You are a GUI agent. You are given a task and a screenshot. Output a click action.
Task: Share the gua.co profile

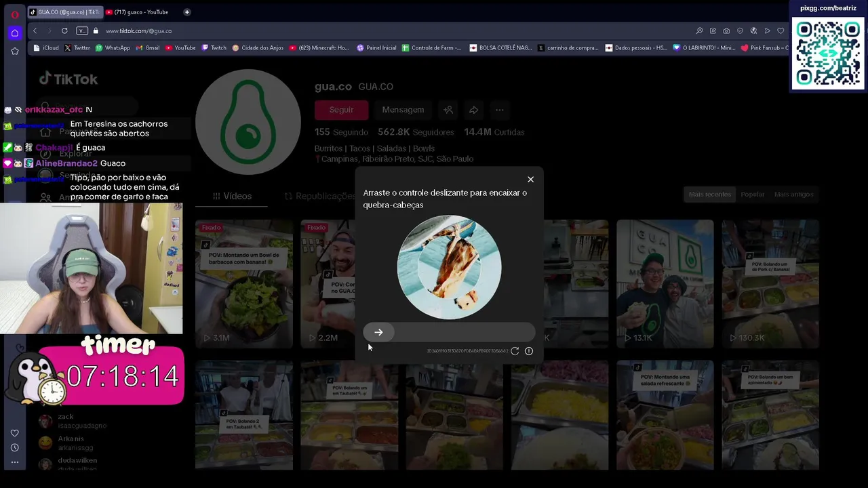[x=474, y=110]
